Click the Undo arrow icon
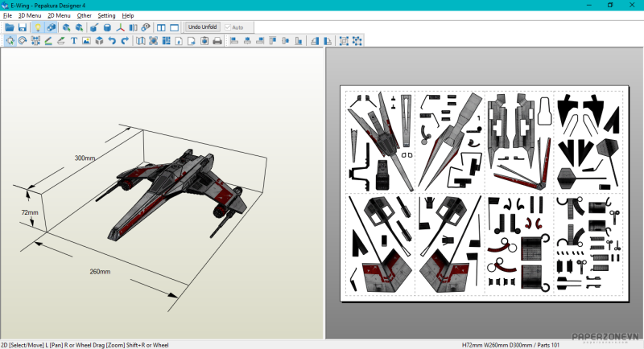 pyautogui.click(x=112, y=41)
